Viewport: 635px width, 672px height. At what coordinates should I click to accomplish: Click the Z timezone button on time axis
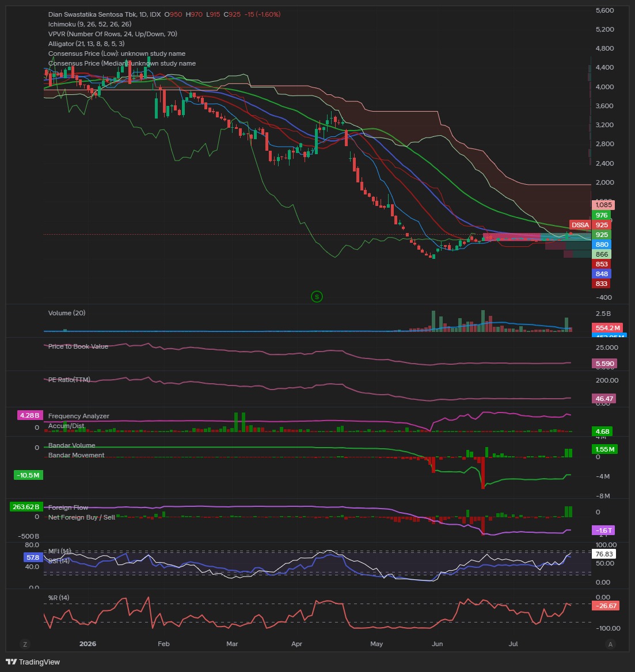(x=25, y=644)
